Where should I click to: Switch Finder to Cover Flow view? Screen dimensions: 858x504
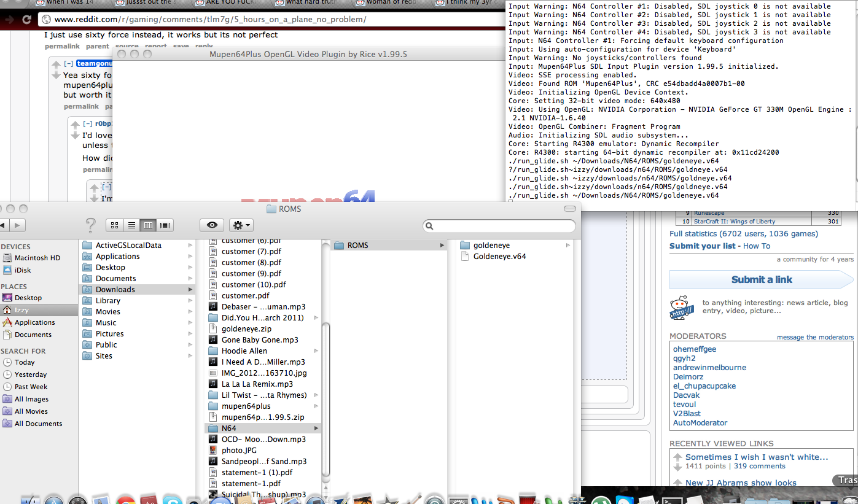point(165,225)
